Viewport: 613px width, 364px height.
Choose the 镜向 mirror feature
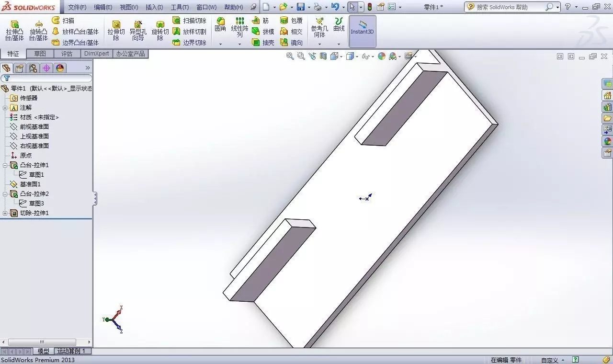coord(292,43)
